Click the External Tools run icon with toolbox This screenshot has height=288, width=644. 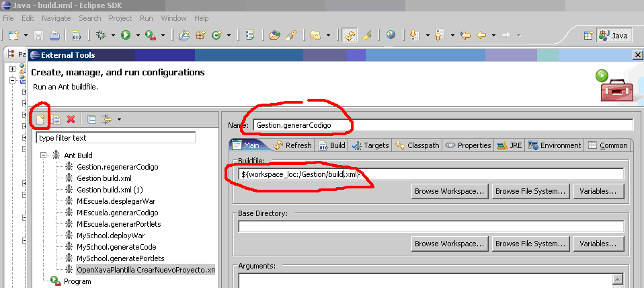coord(151,36)
